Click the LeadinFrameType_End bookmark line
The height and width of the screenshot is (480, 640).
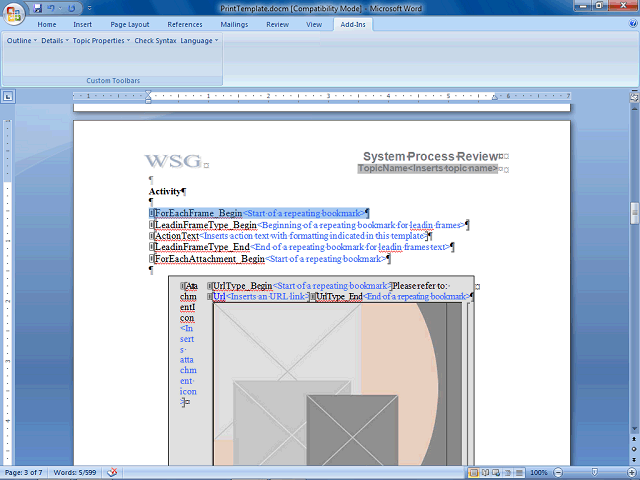pyautogui.click(x=302, y=247)
